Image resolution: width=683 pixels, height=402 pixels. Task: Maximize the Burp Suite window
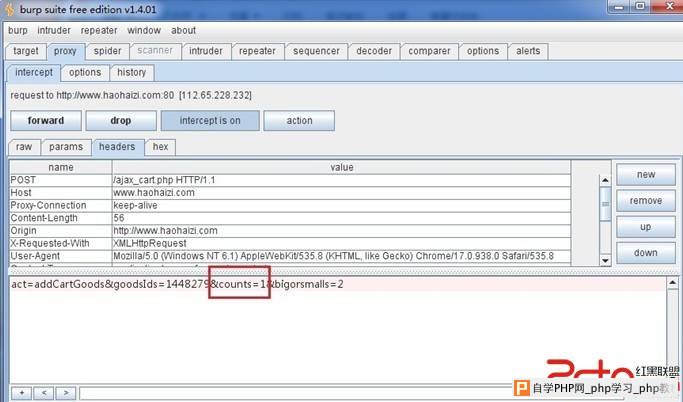[640, 6]
